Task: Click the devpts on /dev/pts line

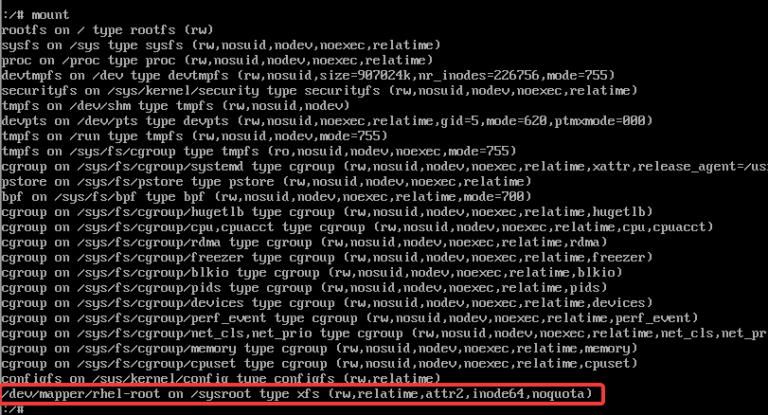Action: pyautogui.click(x=327, y=121)
